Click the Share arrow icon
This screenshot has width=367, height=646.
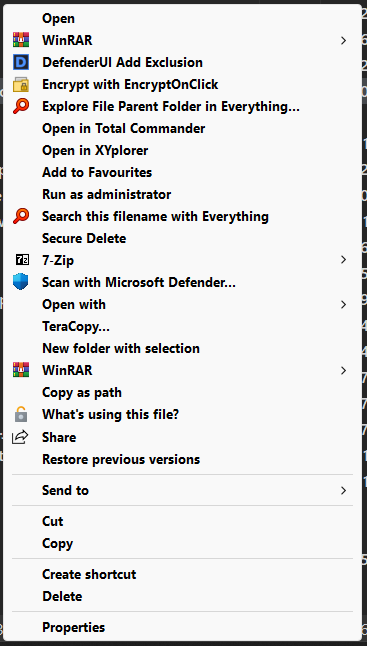[x=20, y=437]
